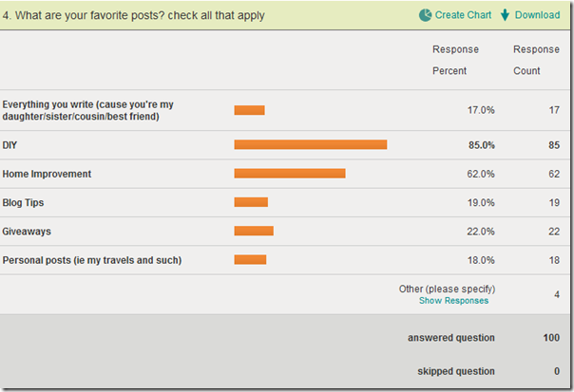Click the "Other (please specify)" label
The width and height of the screenshot is (574, 392).
(x=448, y=289)
